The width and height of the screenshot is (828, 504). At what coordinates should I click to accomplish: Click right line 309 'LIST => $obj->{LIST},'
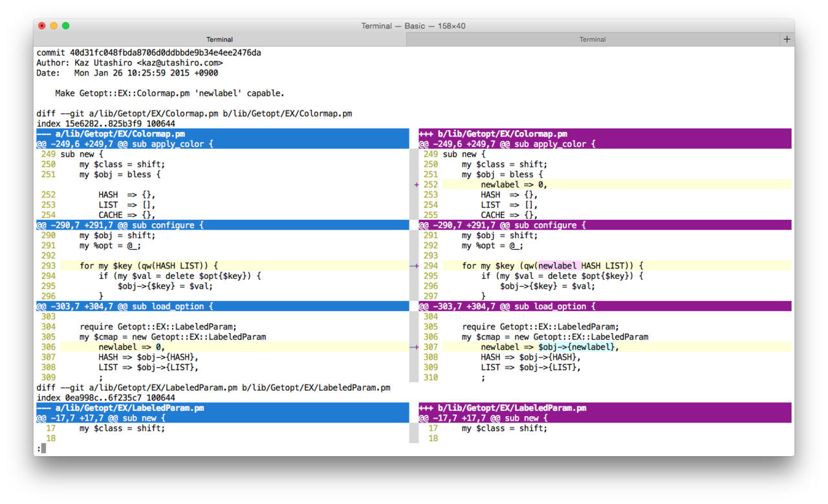[x=530, y=367]
